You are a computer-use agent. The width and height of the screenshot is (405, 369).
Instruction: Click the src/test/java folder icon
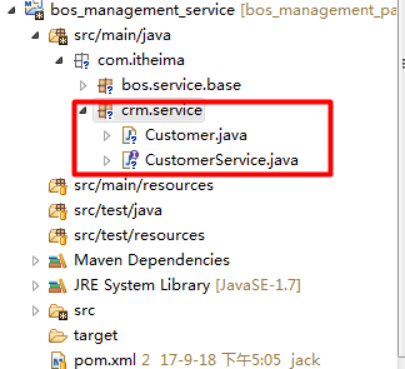[x=58, y=211]
